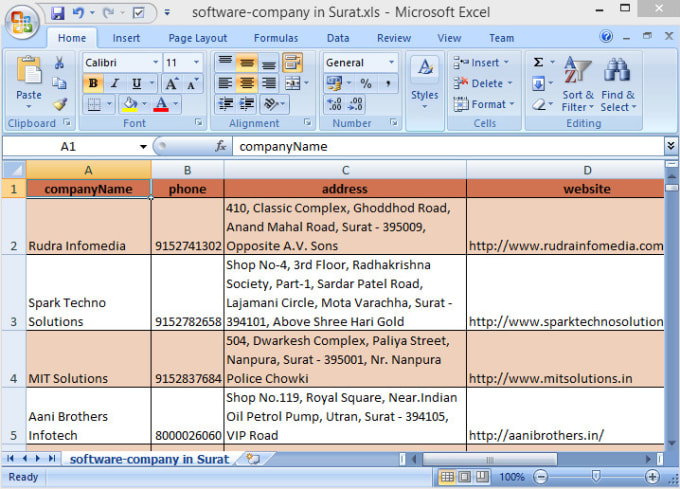Viewport: 680px width, 489px height.
Task: Open Find & Select options
Action: pos(618,84)
